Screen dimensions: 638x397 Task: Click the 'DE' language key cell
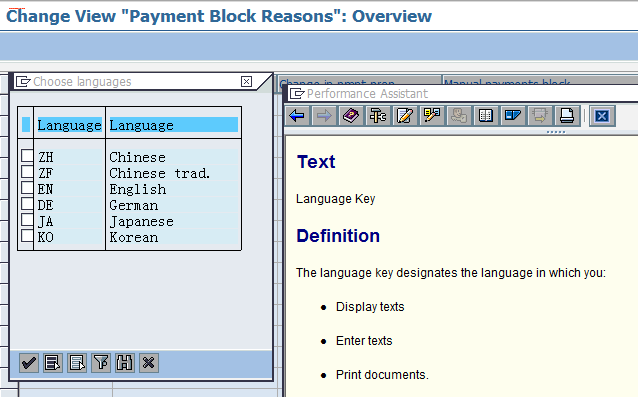point(70,205)
